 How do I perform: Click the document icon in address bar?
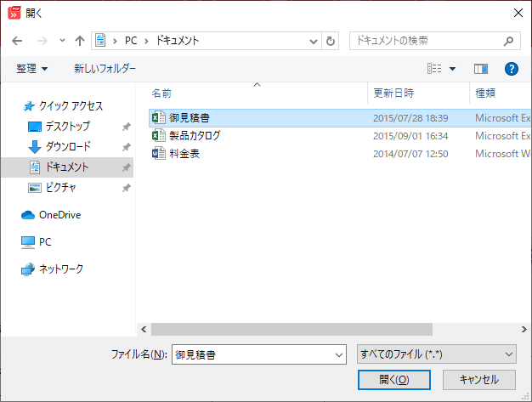click(x=100, y=41)
